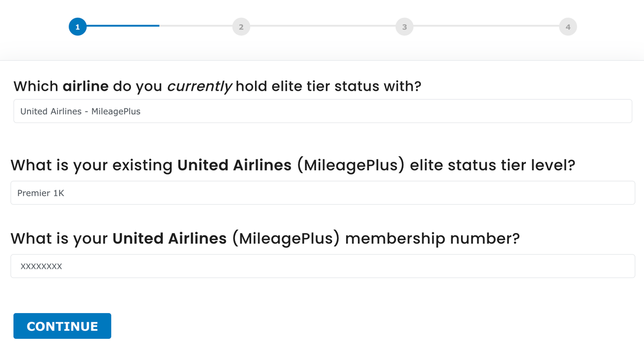Click the gray progress line between steps 3 and 4

click(486, 26)
